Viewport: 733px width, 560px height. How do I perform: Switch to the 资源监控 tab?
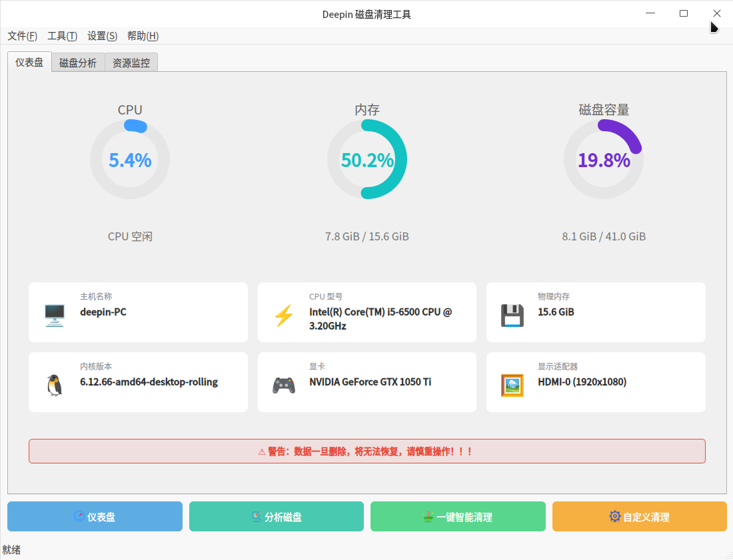pos(131,63)
